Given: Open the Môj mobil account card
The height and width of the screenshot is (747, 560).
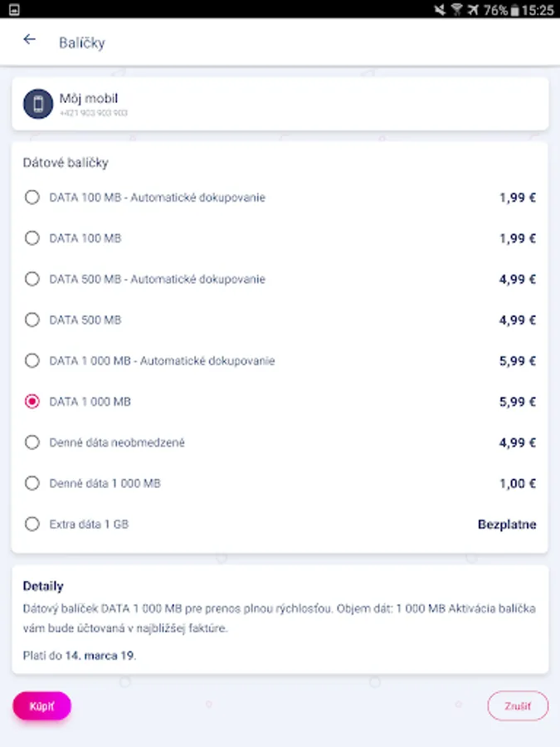Looking at the screenshot, I should [x=280, y=105].
